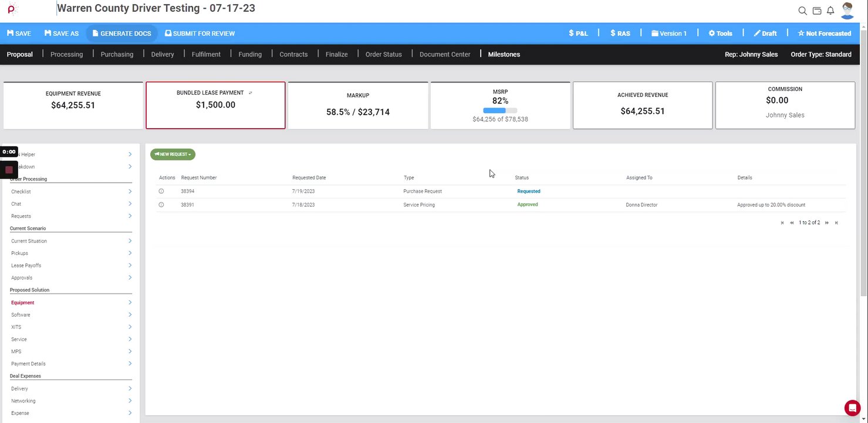Viewport: 868px width, 423px height.
Task: Open MPS in the sidebar
Action: (16, 352)
